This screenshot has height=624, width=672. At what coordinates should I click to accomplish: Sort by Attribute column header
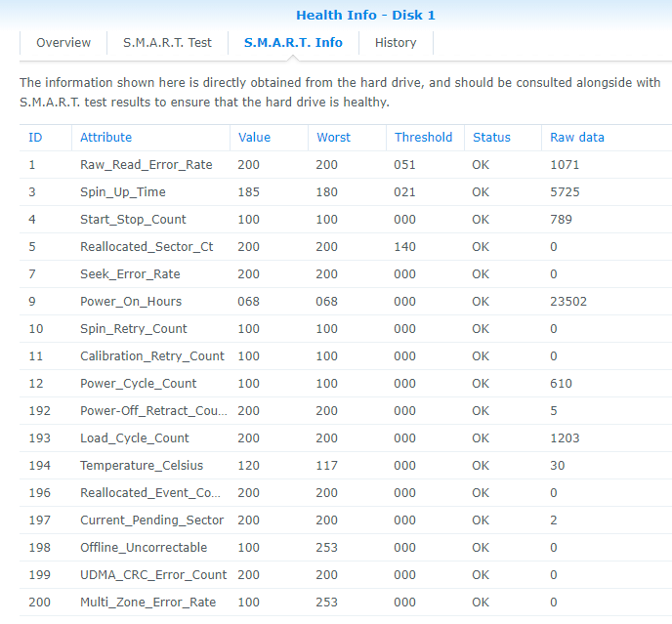[x=150, y=138]
